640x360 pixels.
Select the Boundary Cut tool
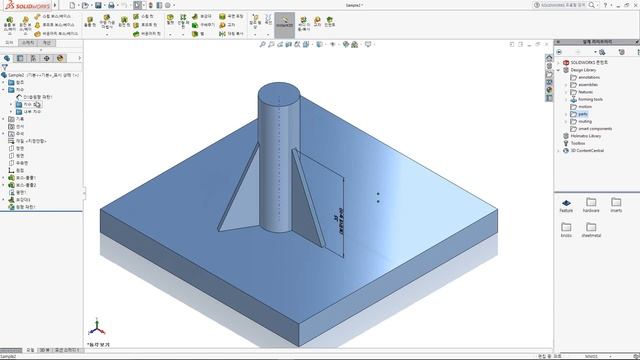(x=147, y=34)
